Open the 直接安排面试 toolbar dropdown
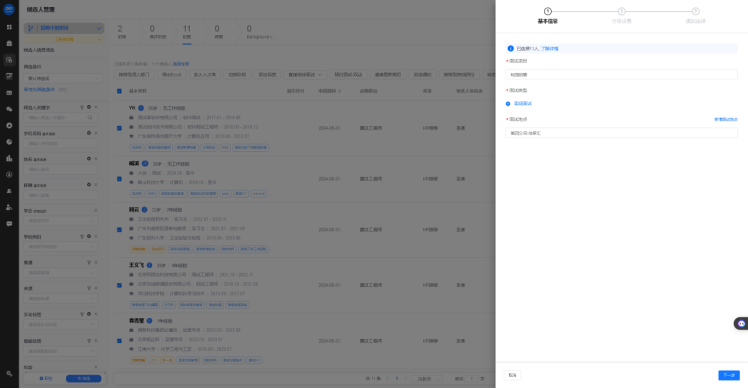Image resolution: width=748 pixels, height=389 pixels. 305,74
